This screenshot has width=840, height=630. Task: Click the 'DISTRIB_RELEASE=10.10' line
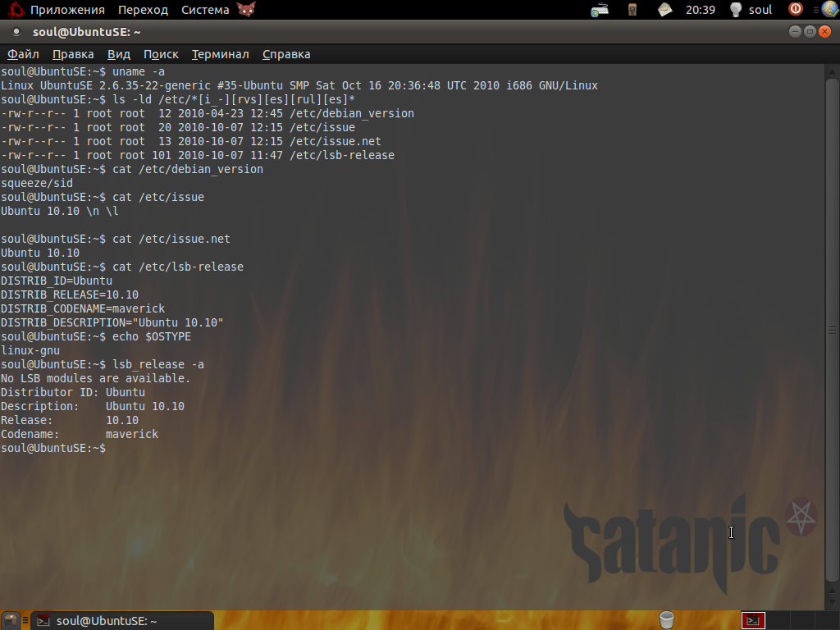(x=70, y=294)
